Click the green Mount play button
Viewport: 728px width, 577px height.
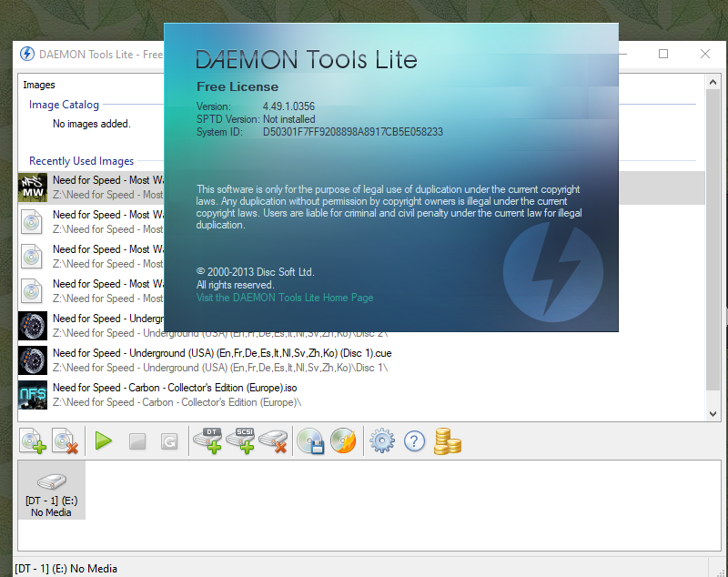103,441
